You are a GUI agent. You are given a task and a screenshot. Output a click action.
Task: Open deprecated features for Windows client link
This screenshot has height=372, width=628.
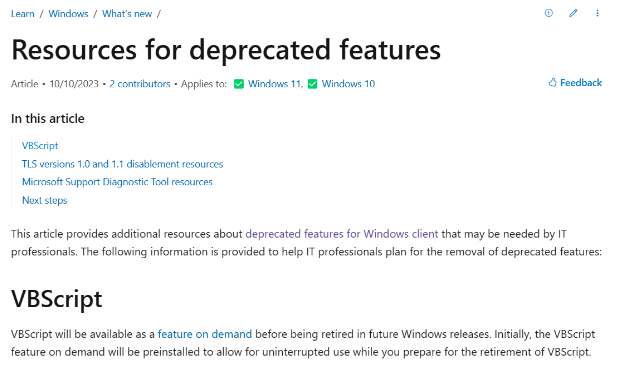(342, 234)
